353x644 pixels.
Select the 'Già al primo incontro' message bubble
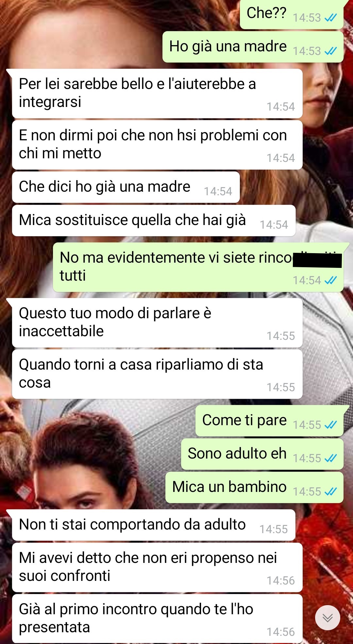pyautogui.click(x=157, y=619)
